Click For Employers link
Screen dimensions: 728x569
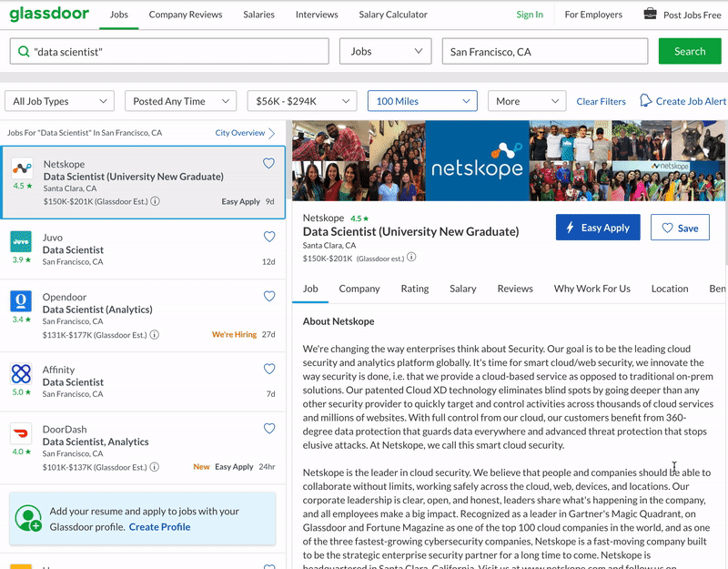(x=593, y=15)
